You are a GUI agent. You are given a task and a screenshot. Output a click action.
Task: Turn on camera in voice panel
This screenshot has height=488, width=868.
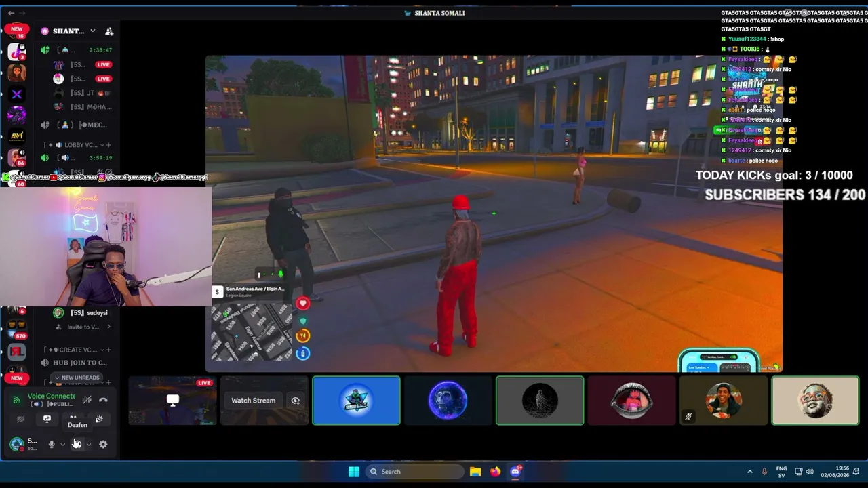(20, 419)
